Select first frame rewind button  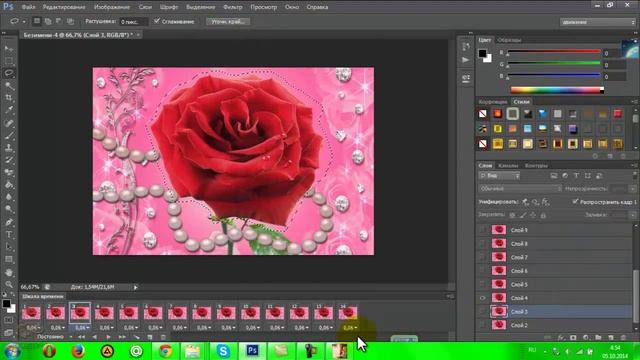(81, 337)
